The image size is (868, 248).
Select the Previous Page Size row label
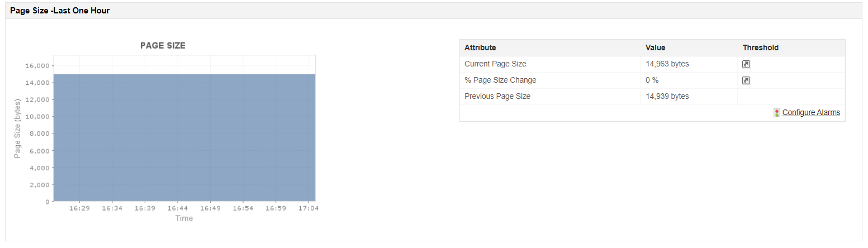click(497, 96)
